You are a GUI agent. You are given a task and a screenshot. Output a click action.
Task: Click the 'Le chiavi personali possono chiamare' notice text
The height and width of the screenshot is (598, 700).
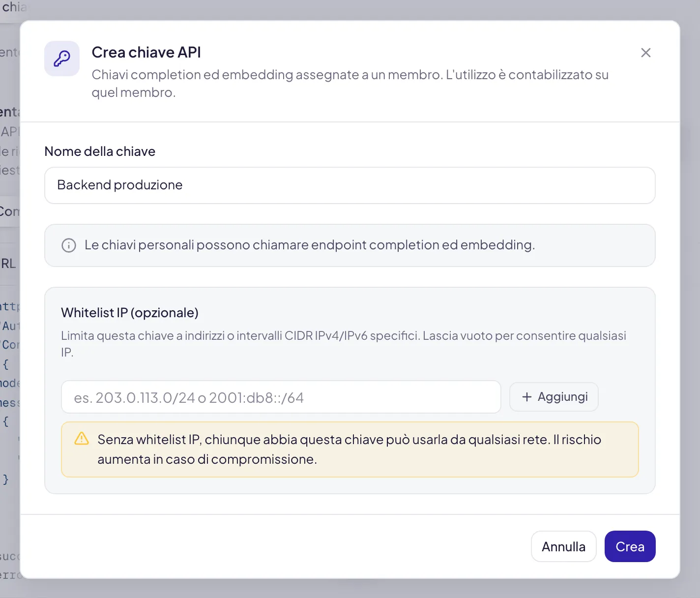pyautogui.click(x=310, y=245)
